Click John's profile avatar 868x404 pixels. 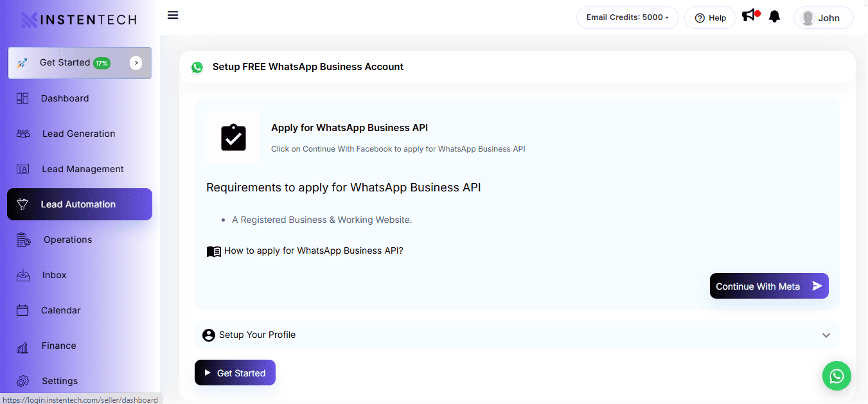(x=808, y=18)
